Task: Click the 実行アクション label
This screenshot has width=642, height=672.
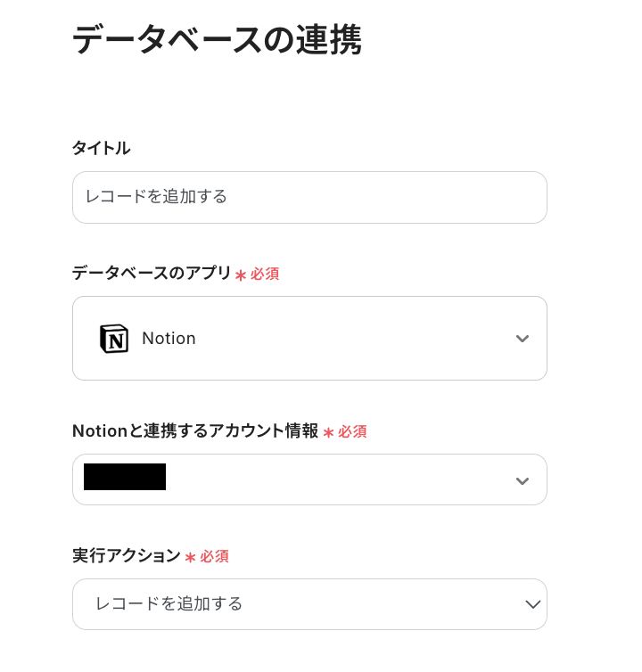Action: [127, 556]
